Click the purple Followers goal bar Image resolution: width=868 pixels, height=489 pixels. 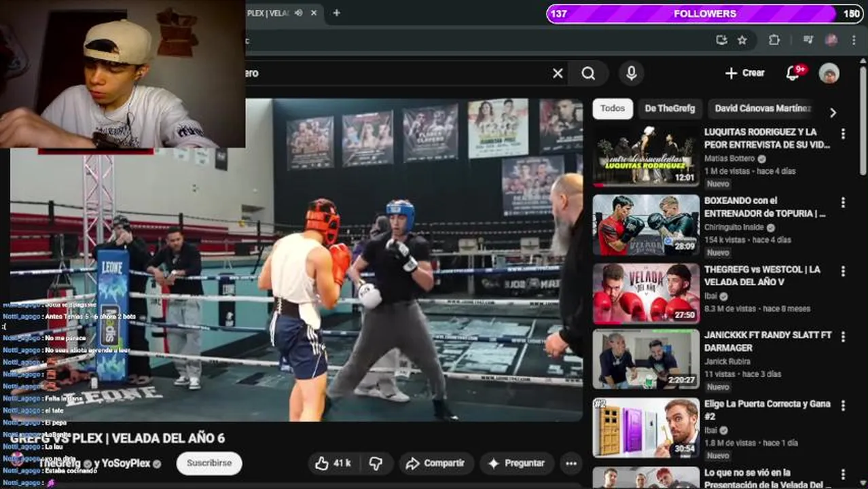[705, 14]
